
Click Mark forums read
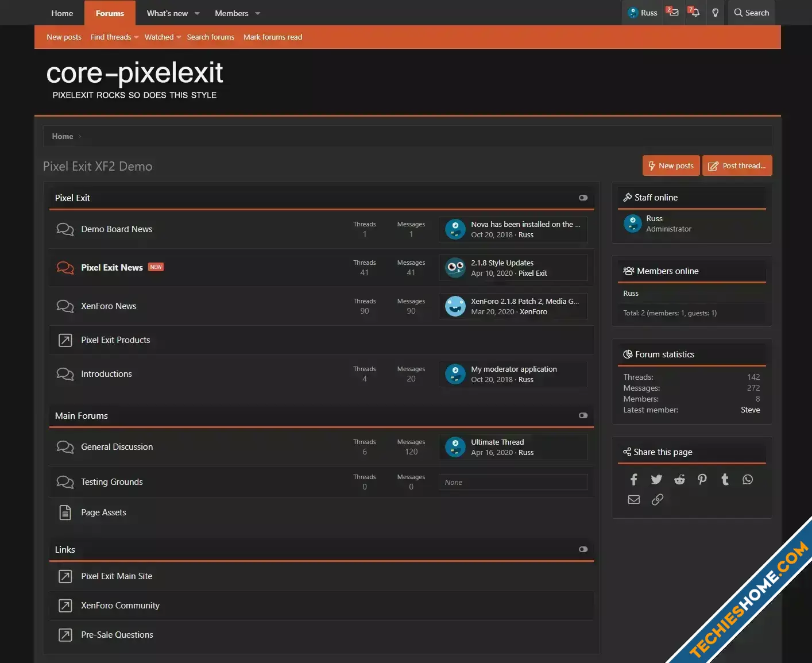pyautogui.click(x=273, y=37)
